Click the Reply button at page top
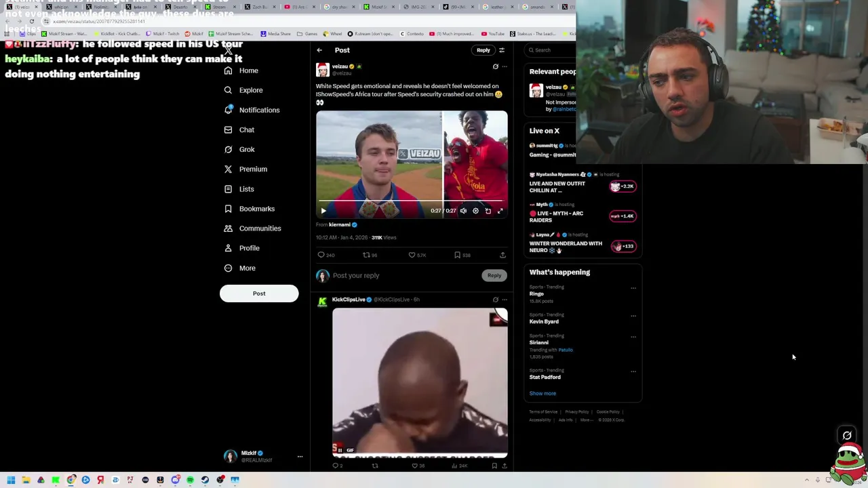This screenshot has width=868, height=488. (x=483, y=50)
